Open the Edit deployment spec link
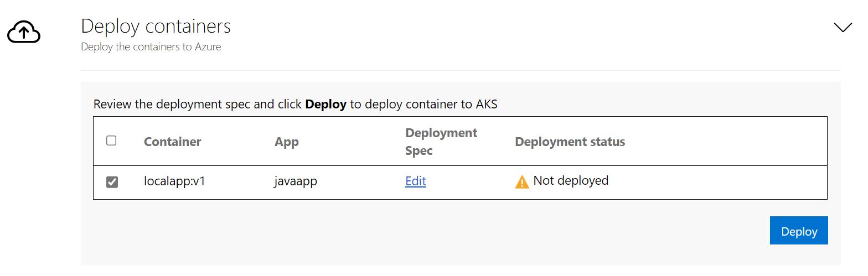868x276 pixels. [415, 181]
